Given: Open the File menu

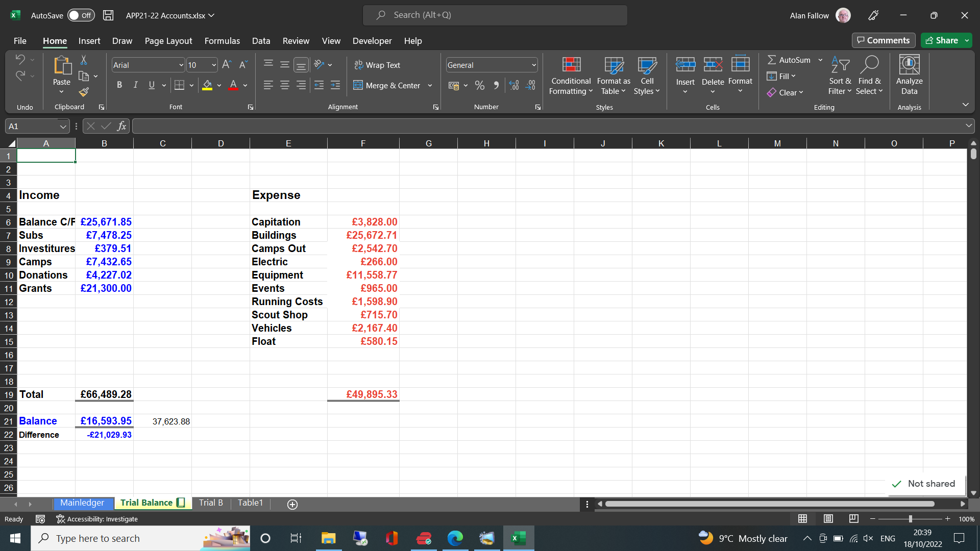Looking at the screenshot, I should tap(20, 41).
